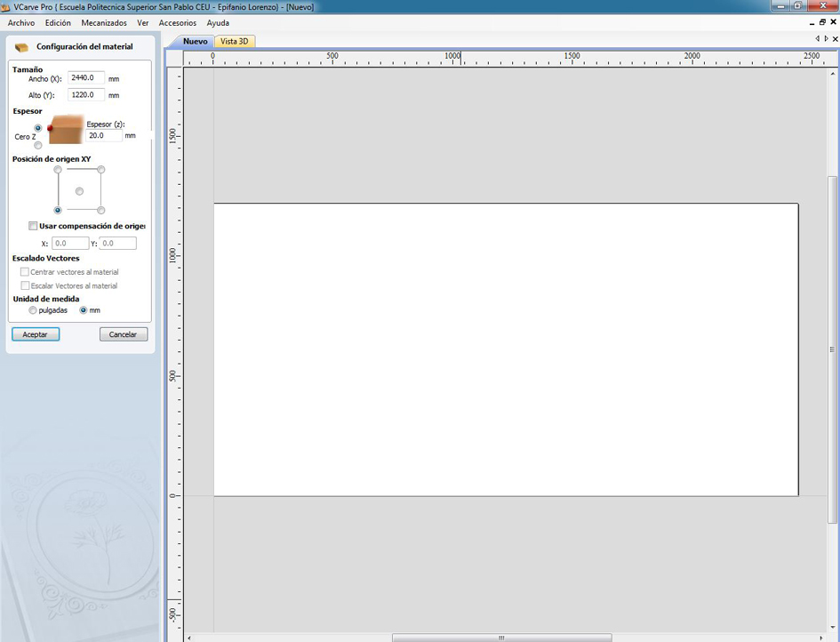The image size is (840, 642).
Task: Set XY origin to center
Action: pyautogui.click(x=79, y=191)
